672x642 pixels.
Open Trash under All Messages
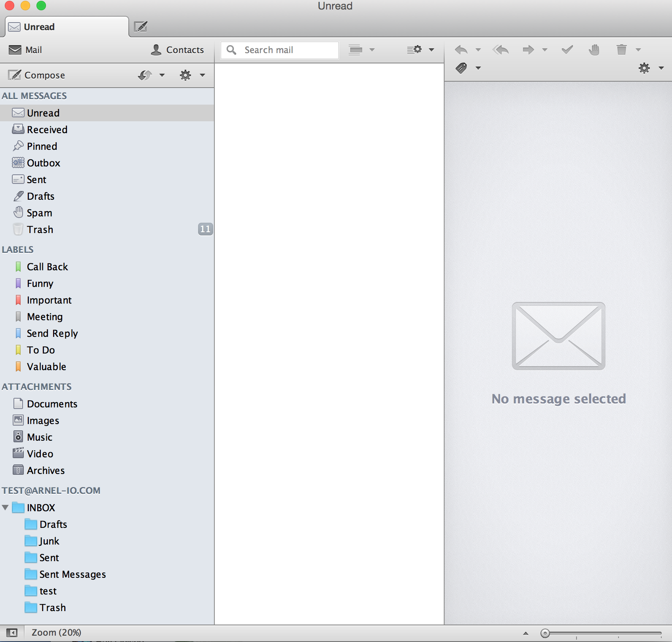click(107, 229)
